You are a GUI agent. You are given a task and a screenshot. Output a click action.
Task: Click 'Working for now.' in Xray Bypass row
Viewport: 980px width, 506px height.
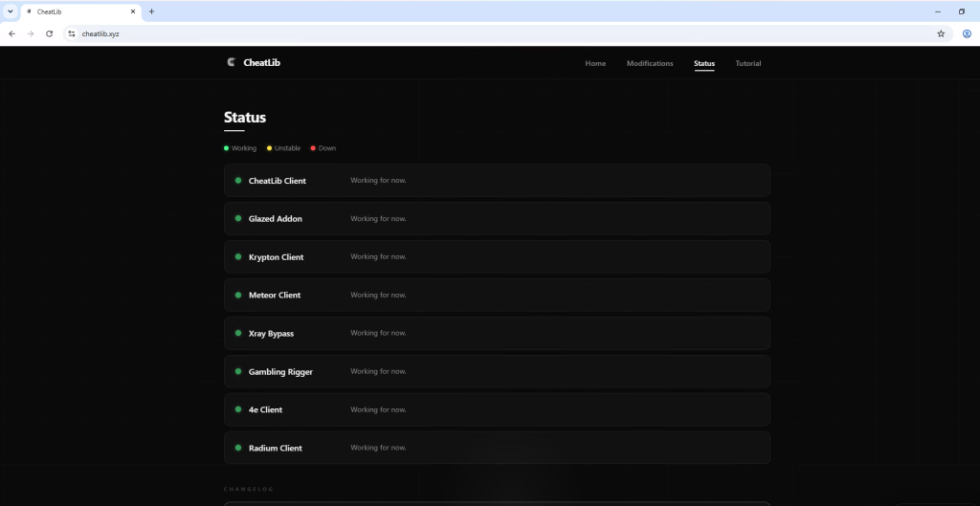pos(378,333)
